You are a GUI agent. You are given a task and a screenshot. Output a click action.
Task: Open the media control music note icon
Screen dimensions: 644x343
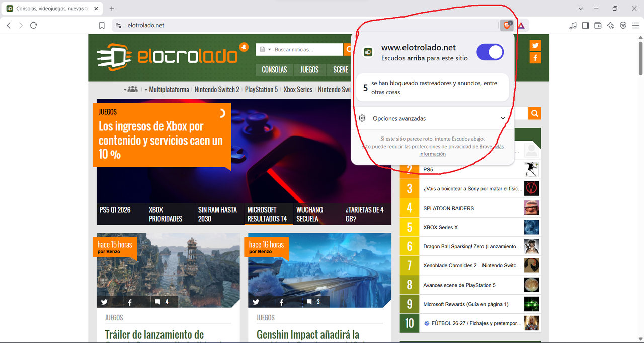(x=573, y=25)
